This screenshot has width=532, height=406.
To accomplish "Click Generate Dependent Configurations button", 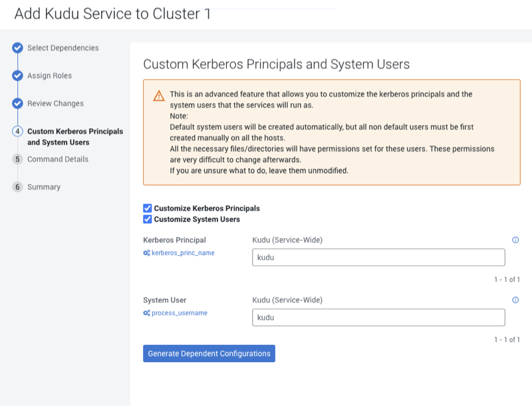I will click(x=209, y=354).
